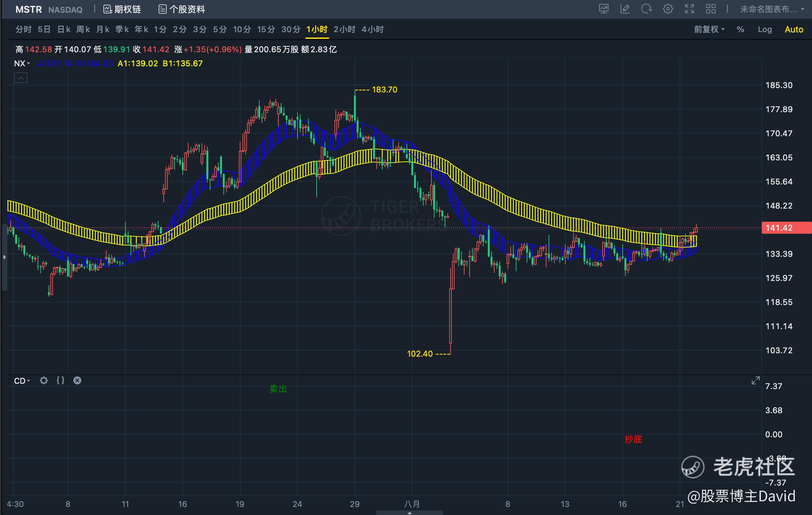Select the 日k daily candlestick period
The width and height of the screenshot is (812, 515).
click(x=64, y=29)
